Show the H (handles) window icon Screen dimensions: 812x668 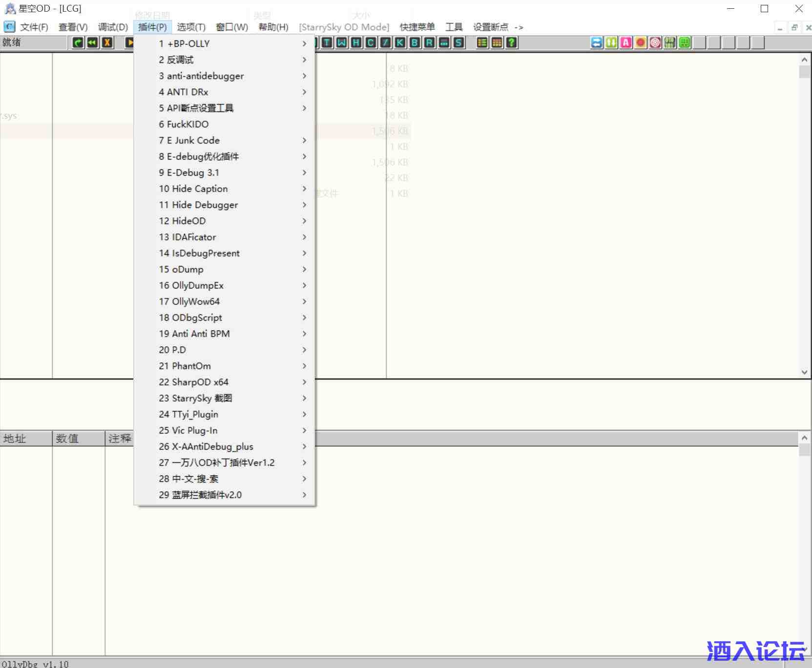356,43
